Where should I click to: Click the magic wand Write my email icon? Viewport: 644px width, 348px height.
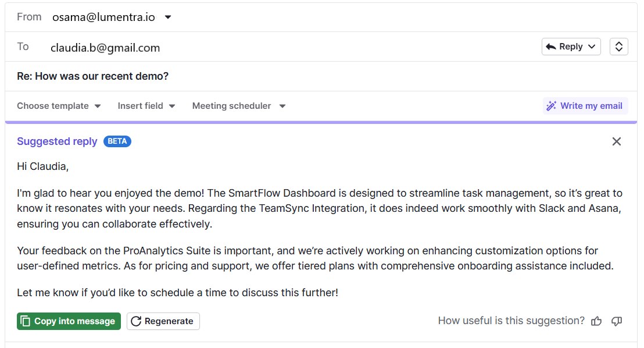pyautogui.click(x=551, y=105)
